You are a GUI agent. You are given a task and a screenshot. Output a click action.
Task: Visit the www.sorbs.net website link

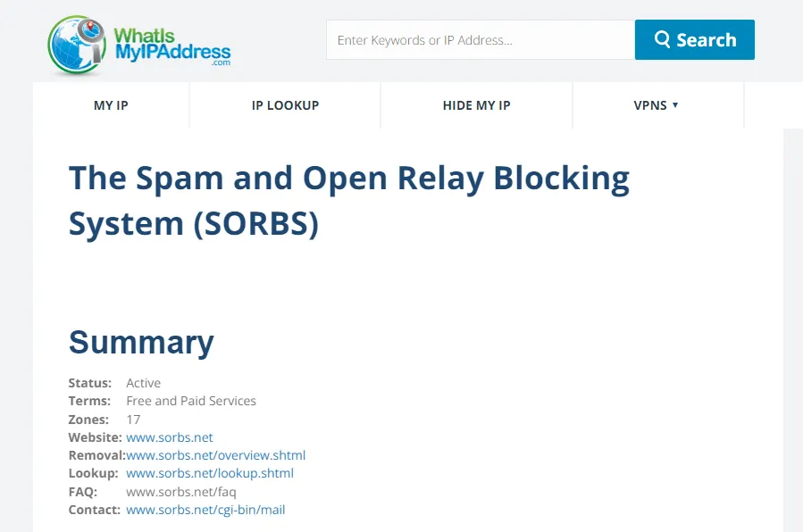[x=170, y=437]
